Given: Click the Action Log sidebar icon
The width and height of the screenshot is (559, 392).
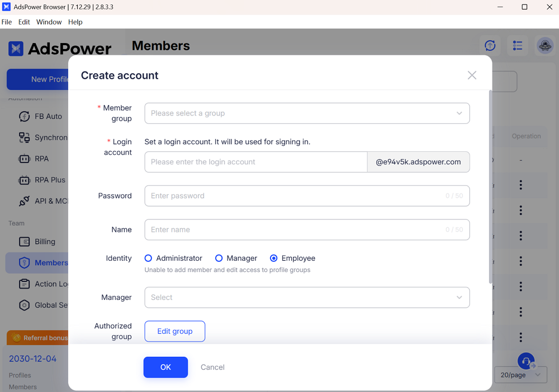Looking at the screenshot, I should pos(25,284).
